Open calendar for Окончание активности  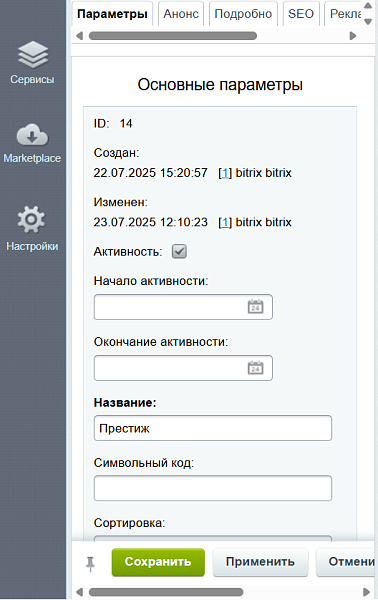[x=255, y=368]
